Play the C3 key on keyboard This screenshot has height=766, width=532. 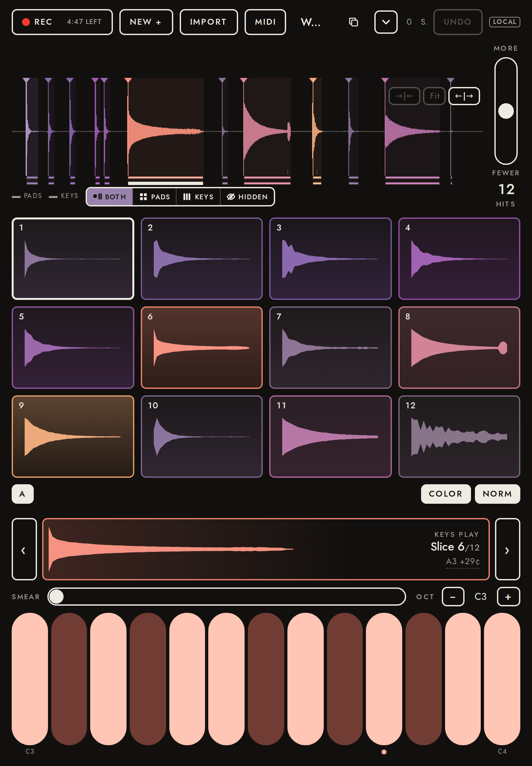[30, 679]
